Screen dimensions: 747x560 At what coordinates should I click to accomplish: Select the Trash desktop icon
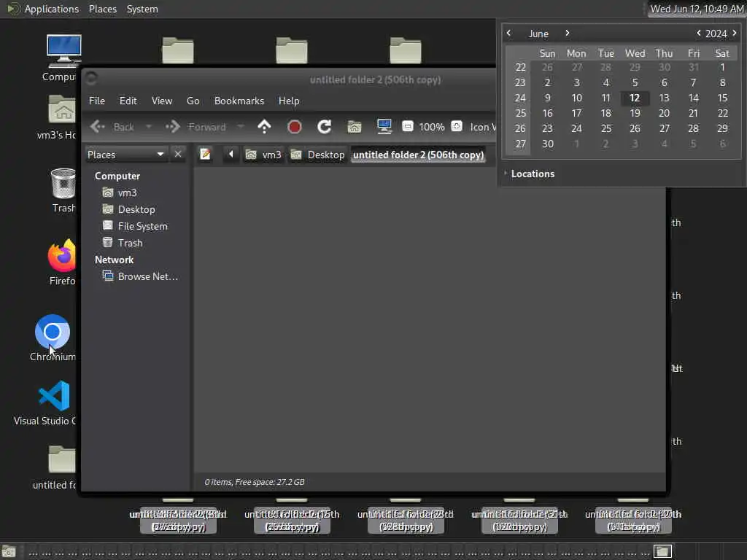(63, 190)
